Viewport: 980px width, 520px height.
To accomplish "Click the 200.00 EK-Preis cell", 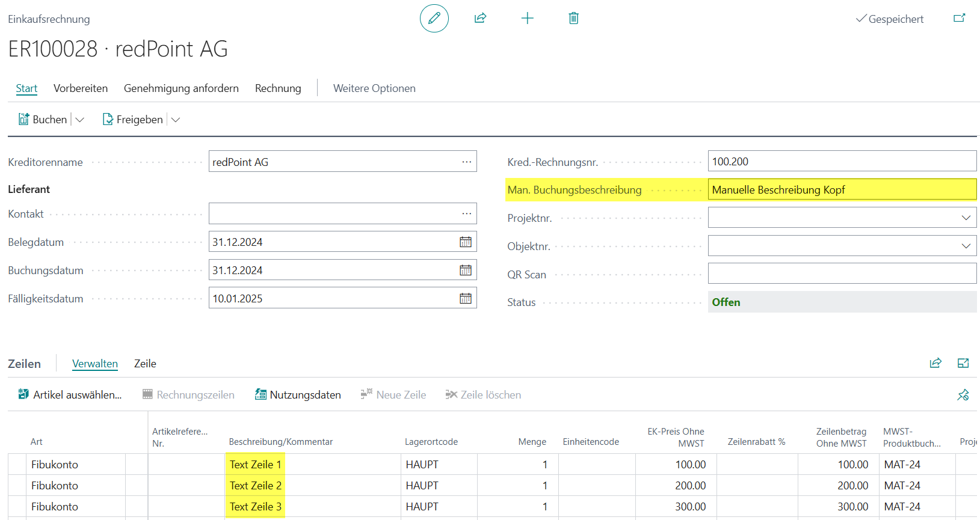I will (676, 485).
